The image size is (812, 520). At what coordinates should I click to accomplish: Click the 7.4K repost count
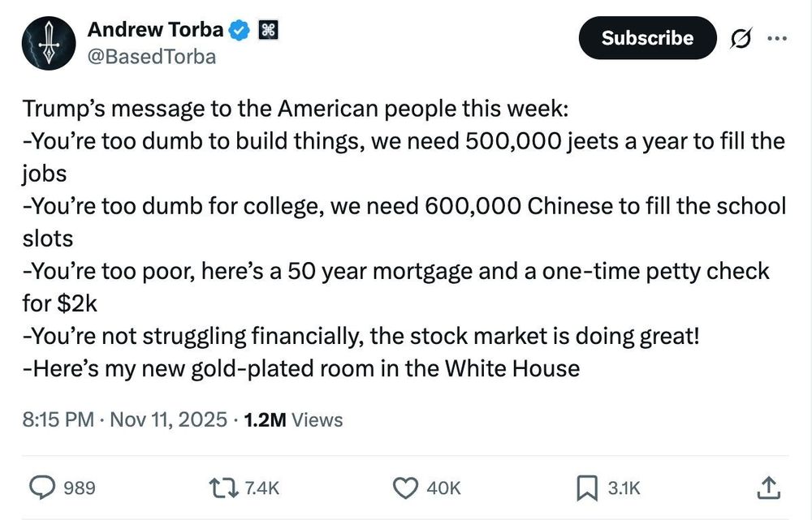coord(261,488)
